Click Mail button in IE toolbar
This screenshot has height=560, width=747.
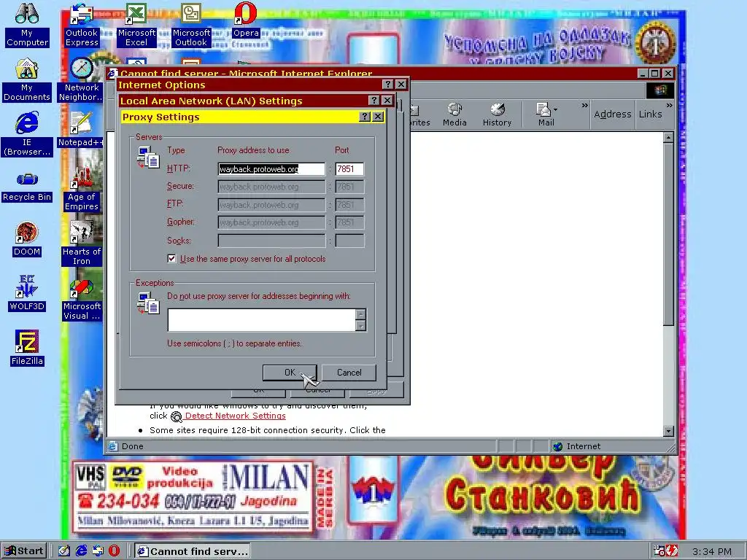coord(543,114)
